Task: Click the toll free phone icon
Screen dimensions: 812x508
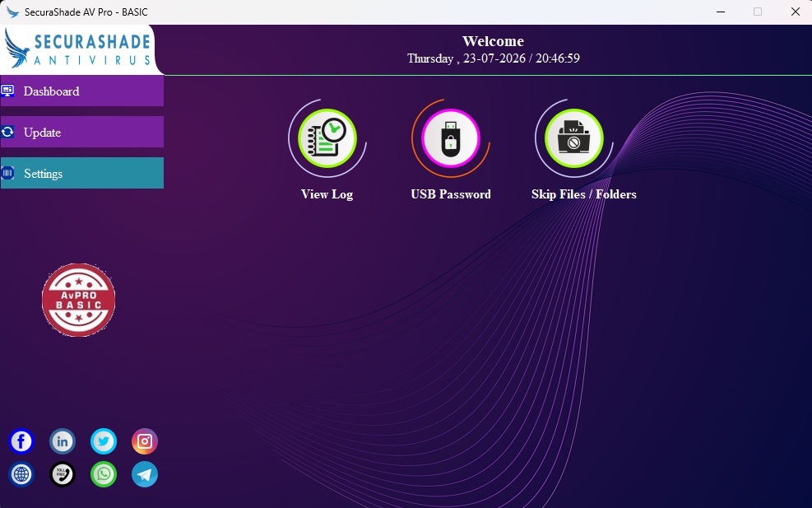Action: coord(63,474)
